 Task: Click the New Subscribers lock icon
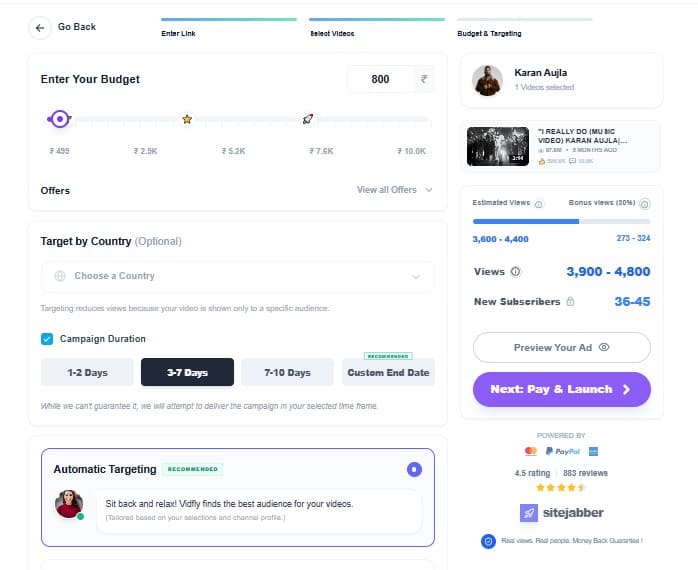tap(570, 301)
